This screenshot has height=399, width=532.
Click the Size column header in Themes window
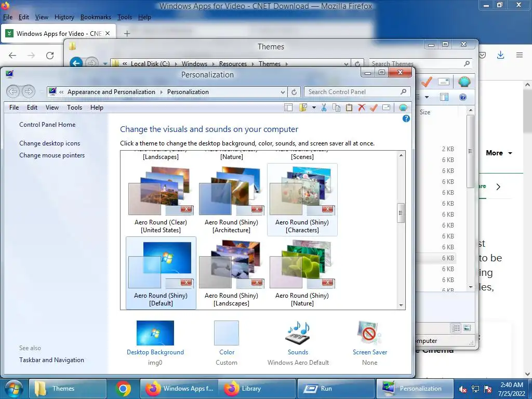425,112
